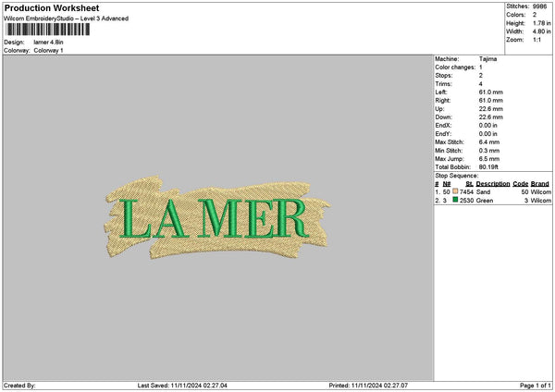Screen dimensions: 555x392
Task: Click the stitch count 2530
Action: pos(466,201)
